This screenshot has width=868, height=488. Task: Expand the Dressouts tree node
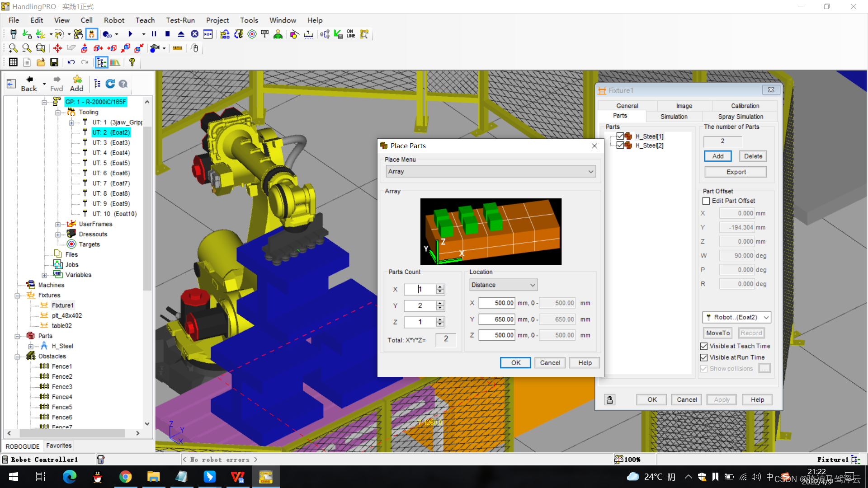click(58, 235)
